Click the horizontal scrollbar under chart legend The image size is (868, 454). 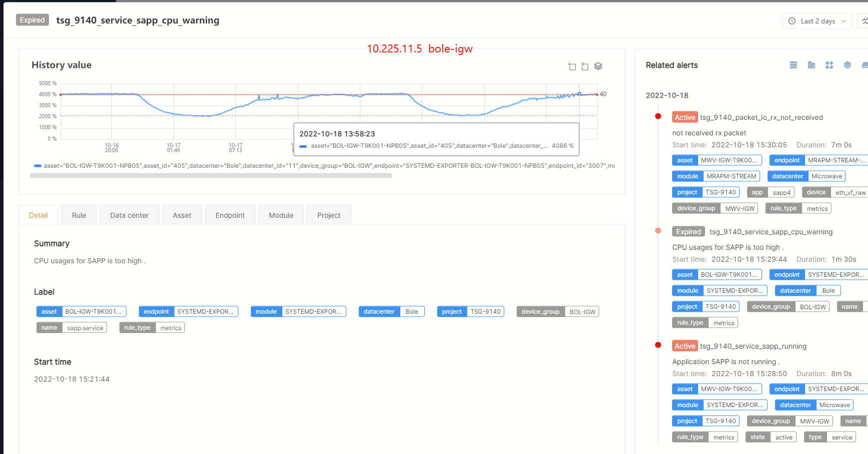[211, 176]
